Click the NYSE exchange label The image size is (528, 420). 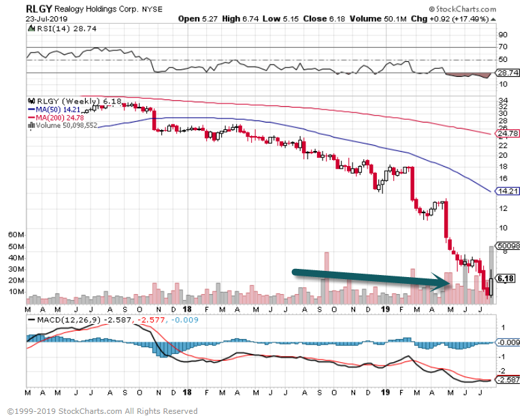(152, 10)
